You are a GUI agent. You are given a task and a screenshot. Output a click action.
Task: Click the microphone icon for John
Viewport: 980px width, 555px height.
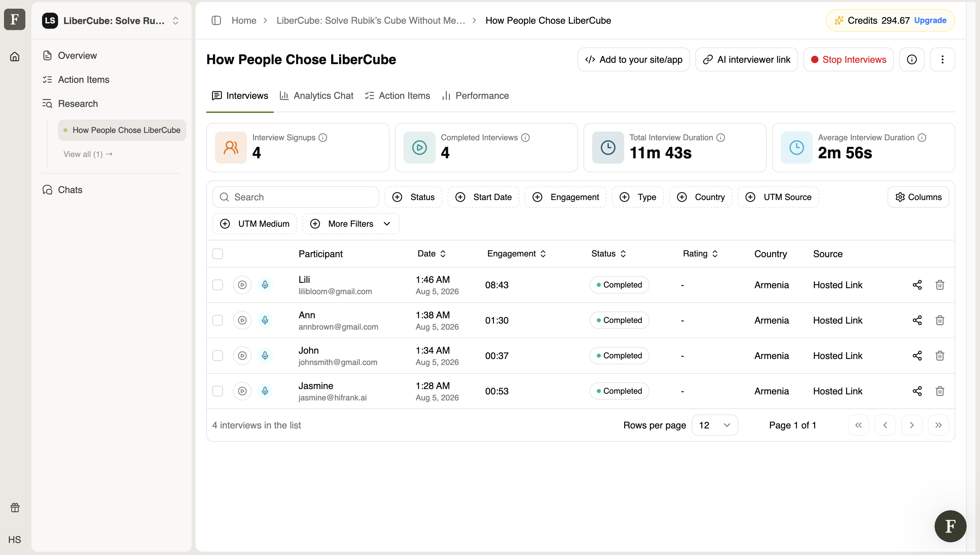(x=265, y=356)
